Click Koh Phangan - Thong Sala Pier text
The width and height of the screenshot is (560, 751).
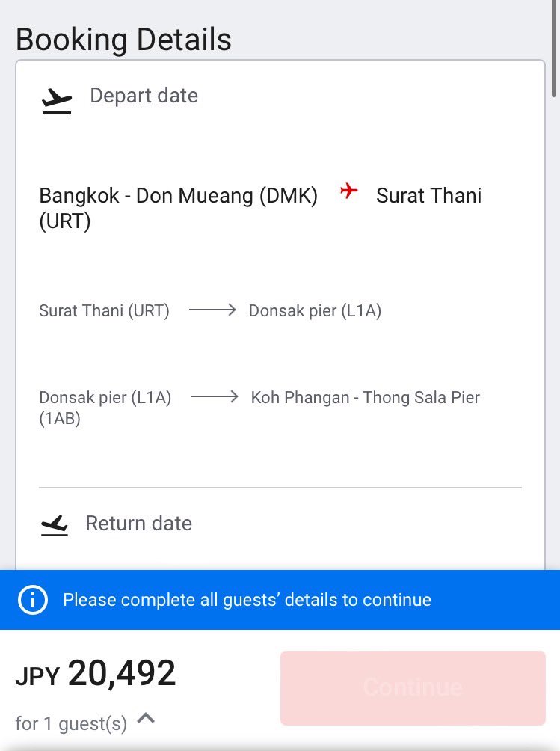click(365, 397)
